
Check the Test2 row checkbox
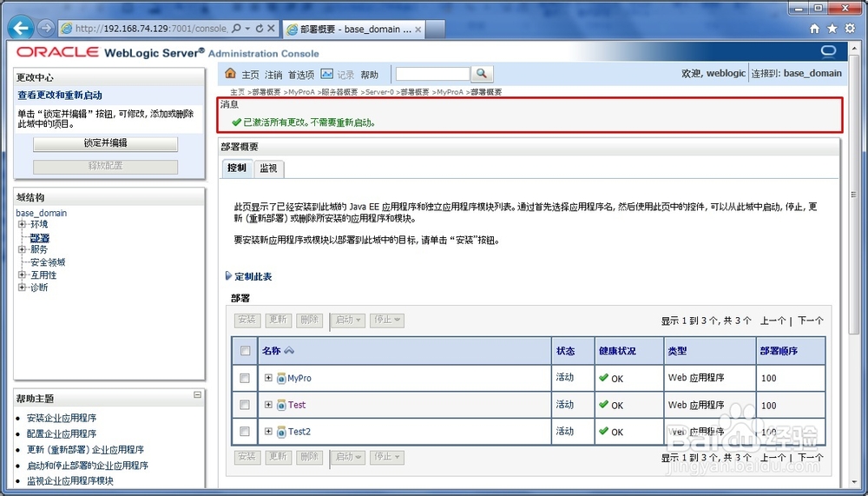(x=245, y=431)
